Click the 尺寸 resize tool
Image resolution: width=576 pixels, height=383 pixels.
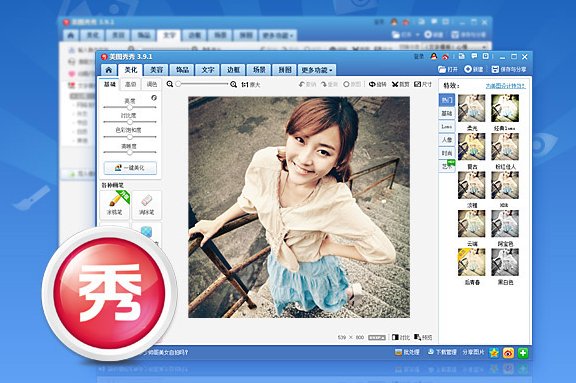coord(423,84)
